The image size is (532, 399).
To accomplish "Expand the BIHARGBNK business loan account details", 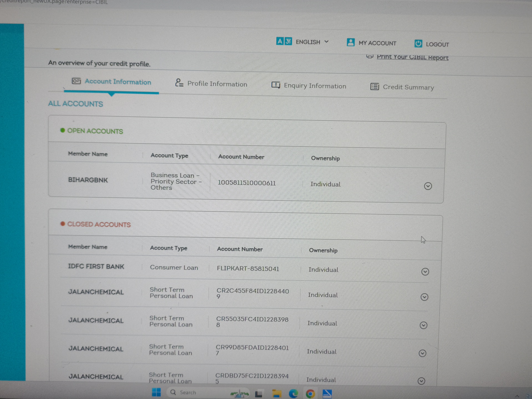I will (x=428, y=186).
